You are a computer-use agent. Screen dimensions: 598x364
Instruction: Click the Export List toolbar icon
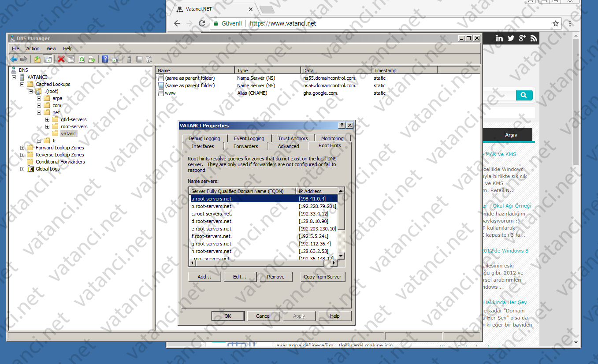93,59
